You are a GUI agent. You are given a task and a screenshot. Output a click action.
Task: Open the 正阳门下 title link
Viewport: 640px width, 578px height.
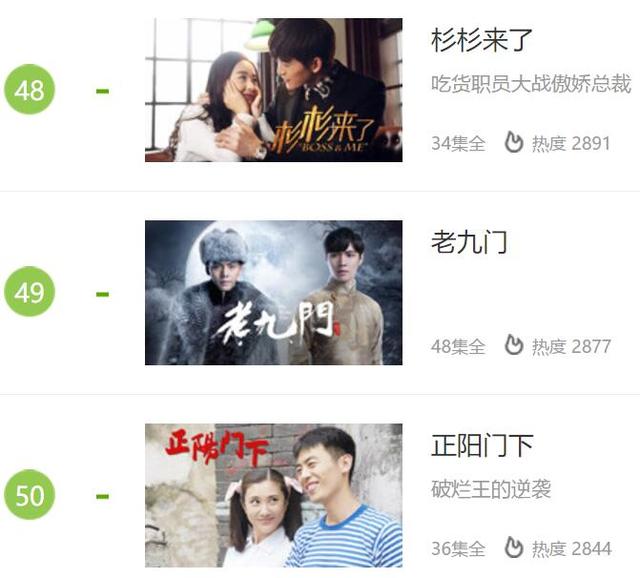[x=482, y=445]
